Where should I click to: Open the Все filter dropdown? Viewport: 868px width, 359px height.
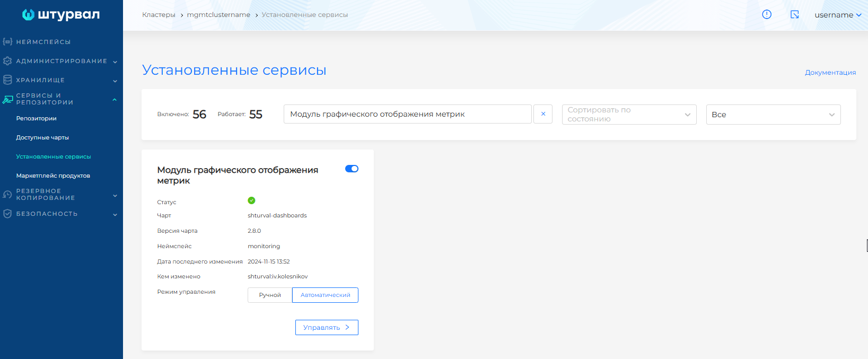click(x=773, y=115)
